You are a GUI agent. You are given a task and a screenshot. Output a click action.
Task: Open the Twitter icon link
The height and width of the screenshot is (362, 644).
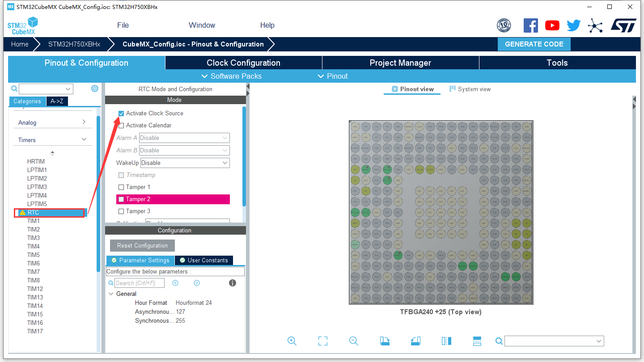point(574,25)
